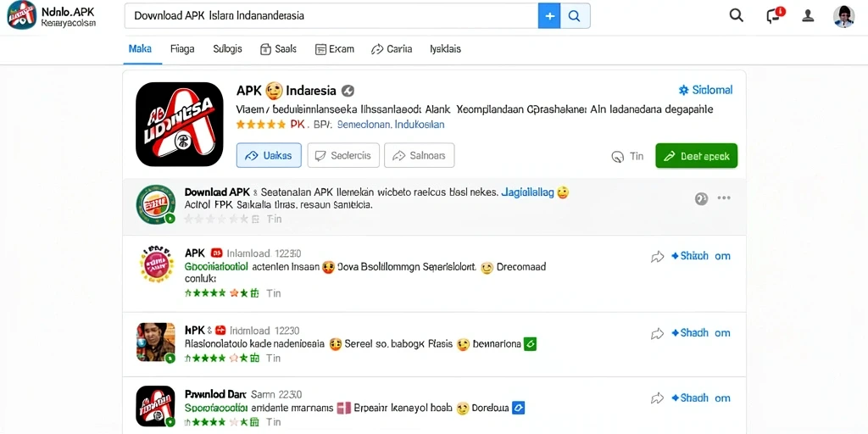Click the red badge next to APK Inlamload
The height and width of the screenshot is (434, 868).
[x=216, y=253]
